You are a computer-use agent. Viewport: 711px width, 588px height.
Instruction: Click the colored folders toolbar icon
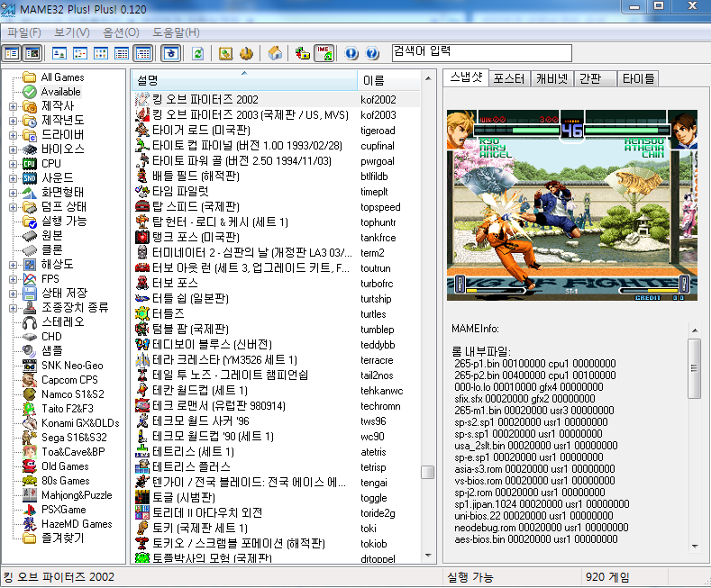[x=303, y=53]
